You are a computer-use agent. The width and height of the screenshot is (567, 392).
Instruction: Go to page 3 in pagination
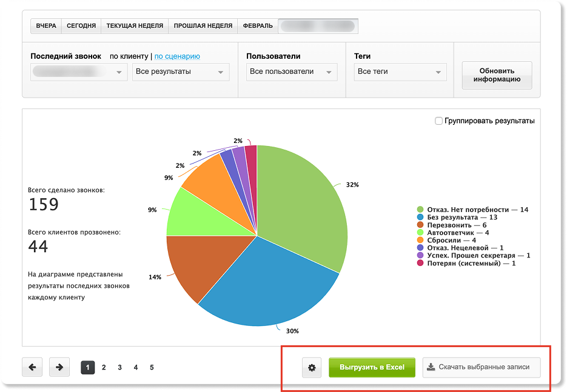[x=120, y=367]
